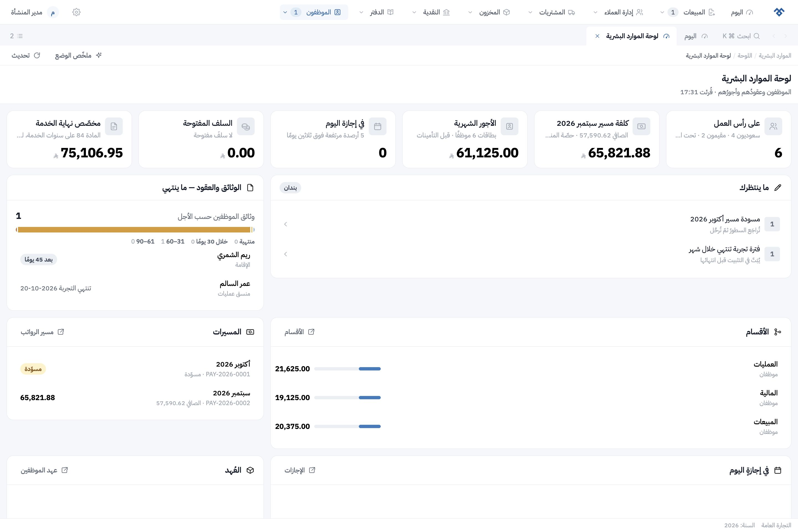Click the search box ابحث

click(x=741, y=36)
